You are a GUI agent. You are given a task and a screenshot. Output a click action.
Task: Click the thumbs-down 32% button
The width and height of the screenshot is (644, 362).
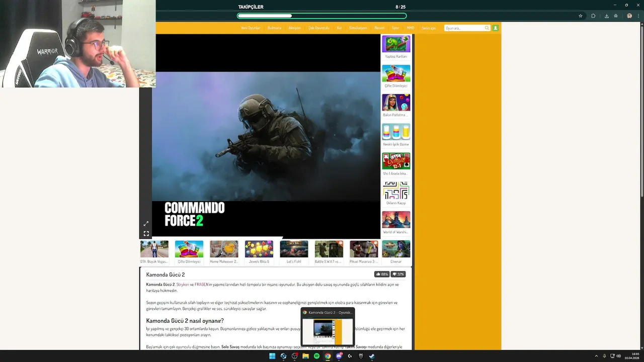[x=398, y=274]
